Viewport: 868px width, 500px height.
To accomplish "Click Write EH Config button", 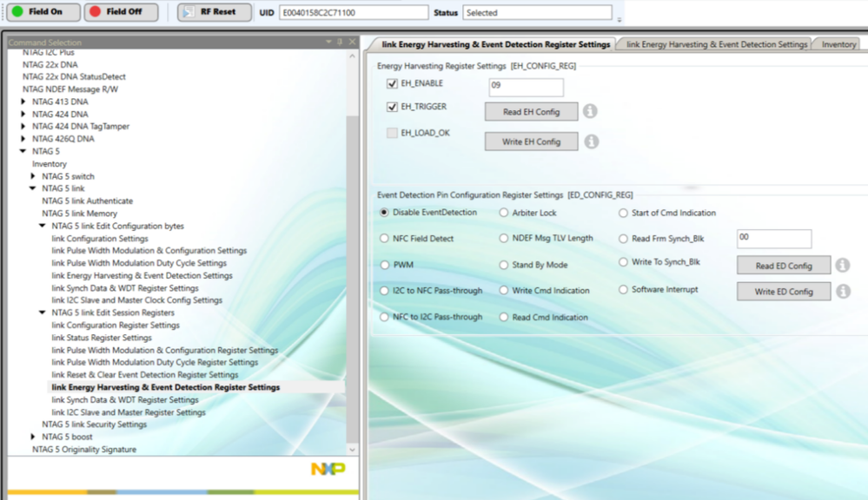I will 532,141.
